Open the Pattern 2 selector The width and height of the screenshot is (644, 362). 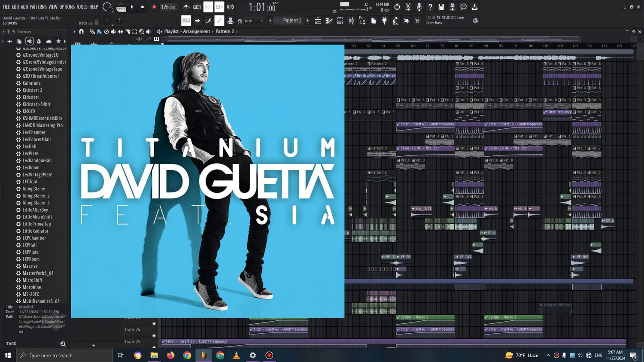[292, 21]
